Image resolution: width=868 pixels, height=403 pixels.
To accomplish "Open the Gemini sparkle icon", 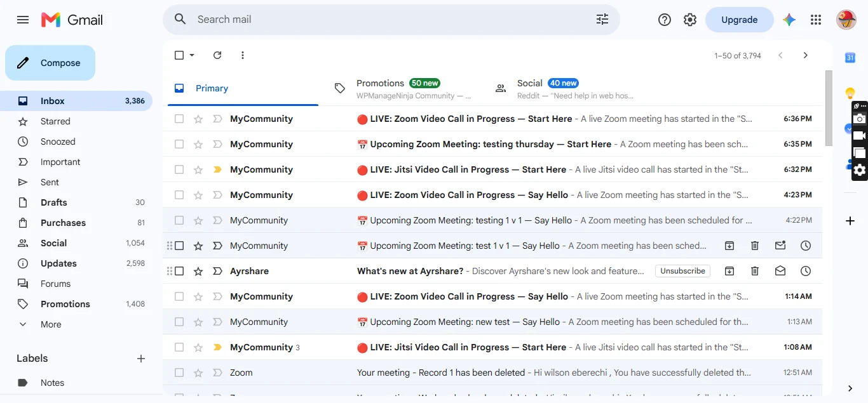I will click(x=789, y=20).
